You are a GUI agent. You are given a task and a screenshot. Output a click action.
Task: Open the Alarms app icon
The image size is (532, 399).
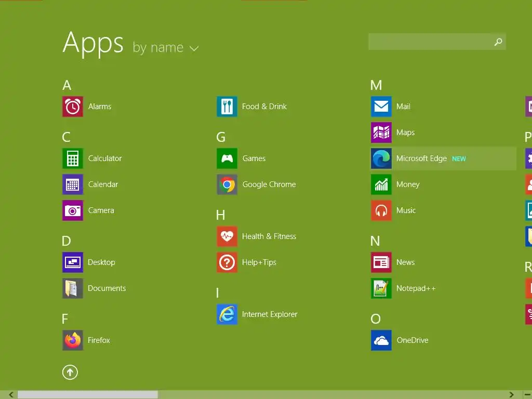73,107
